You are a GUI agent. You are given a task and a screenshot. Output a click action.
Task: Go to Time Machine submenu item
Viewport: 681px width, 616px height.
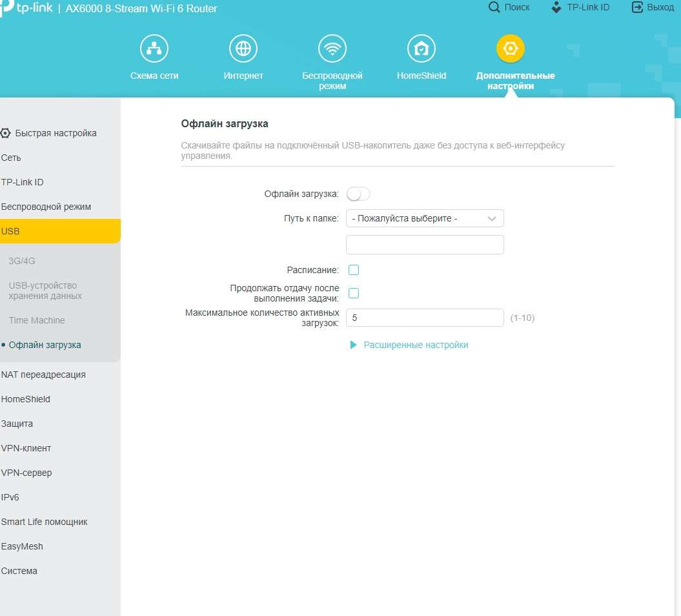[37, 320]
